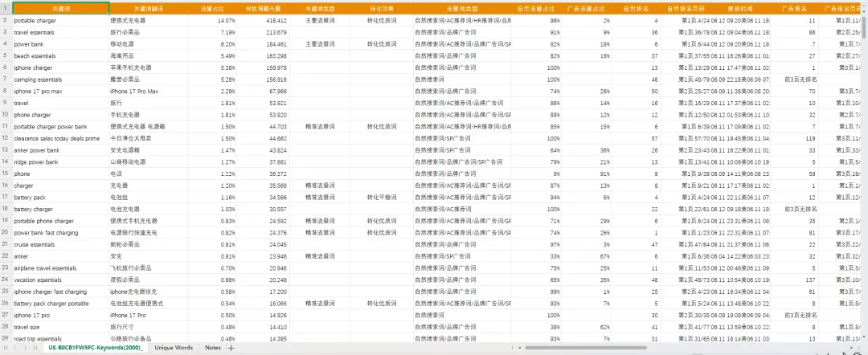Select the 更新时间 header cell
This screenshot has width=868, height=355.
(x=741, y=9)
